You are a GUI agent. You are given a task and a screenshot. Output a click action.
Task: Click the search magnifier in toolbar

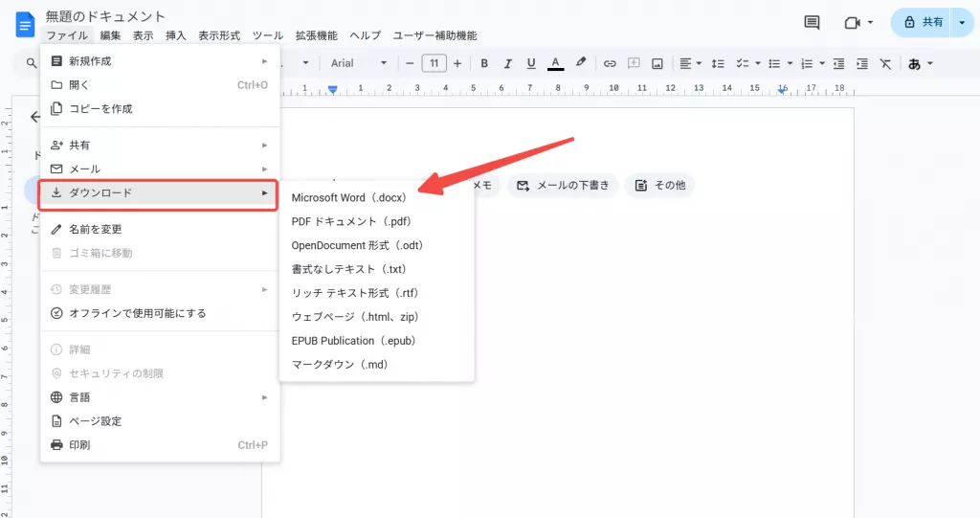[32, 63]
